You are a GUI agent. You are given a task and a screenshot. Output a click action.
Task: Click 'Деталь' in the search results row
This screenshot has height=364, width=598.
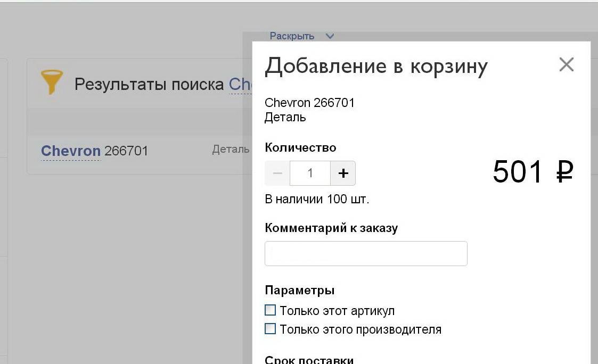[x=231, y=149]
